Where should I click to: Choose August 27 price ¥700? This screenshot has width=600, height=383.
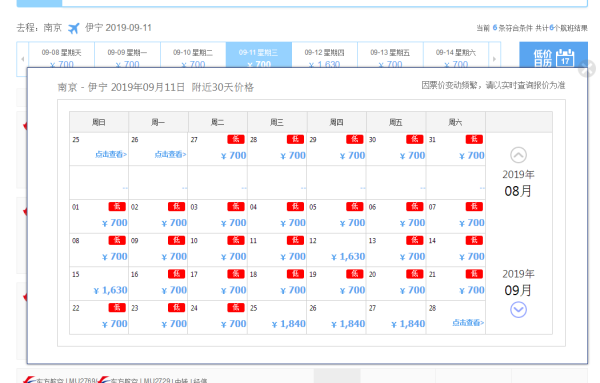[233, 156]
